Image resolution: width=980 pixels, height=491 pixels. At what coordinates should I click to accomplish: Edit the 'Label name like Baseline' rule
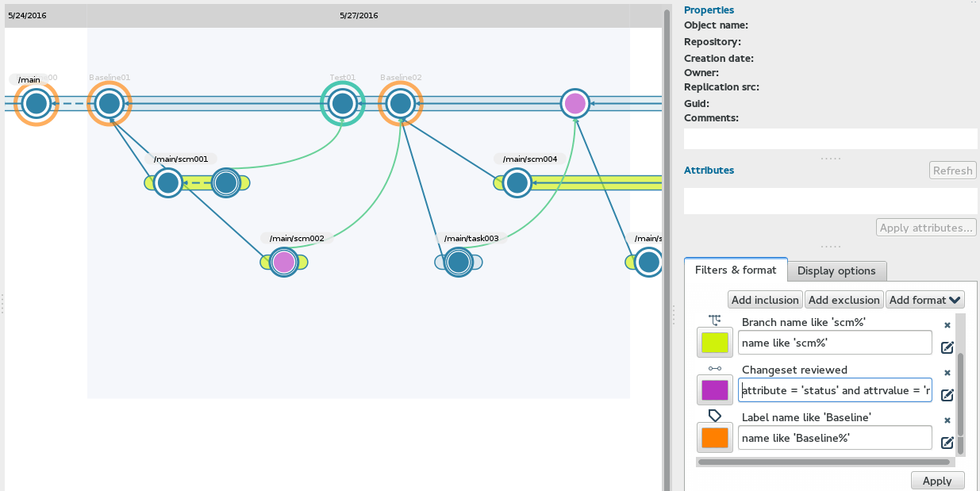pyautogui.click(x=947, y=442)
